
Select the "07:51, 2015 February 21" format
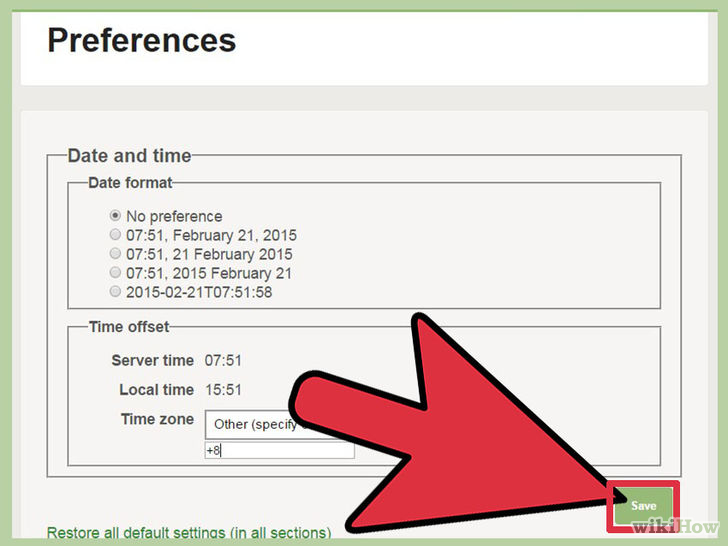coord(115,273)
